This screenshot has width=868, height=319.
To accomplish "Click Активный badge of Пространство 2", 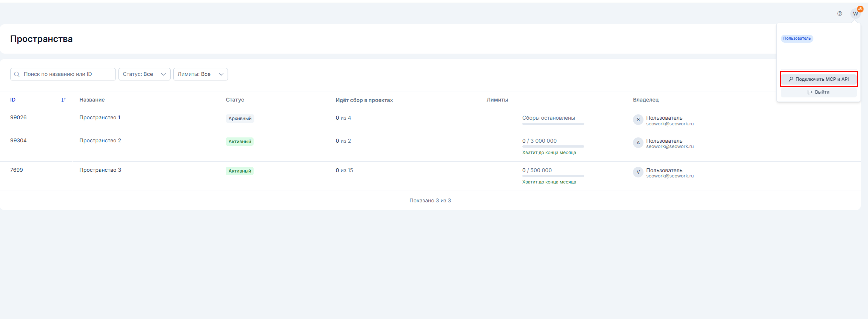I will 240,142.
